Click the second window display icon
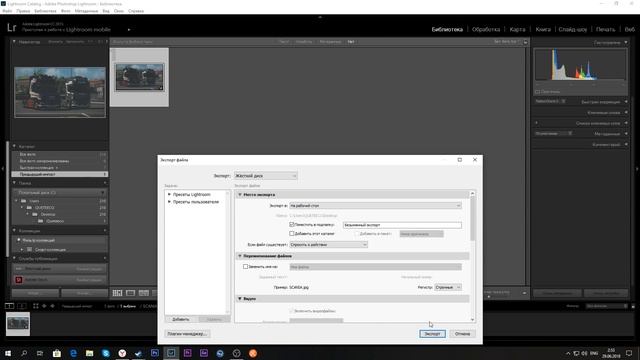The height and width of the screenshot is (360, 640). [22, 306]
